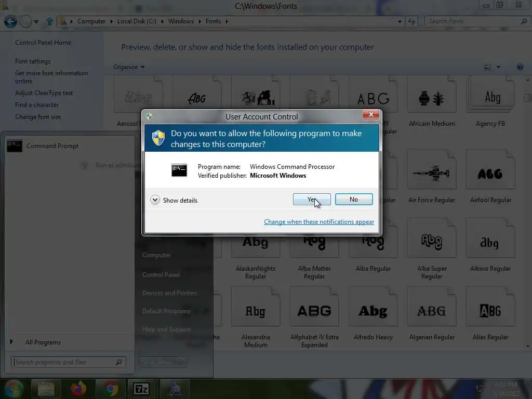Screen dimensions: 532x399
Task: Click the Windows Command Processor icon in dialog
Action: click(x=179, y=170)
